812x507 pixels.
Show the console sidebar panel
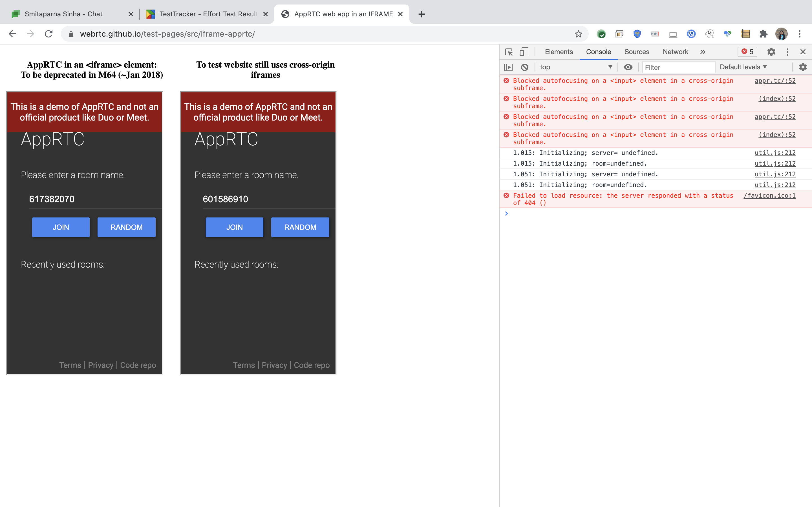pyautogui.click(x=509, y=67)
